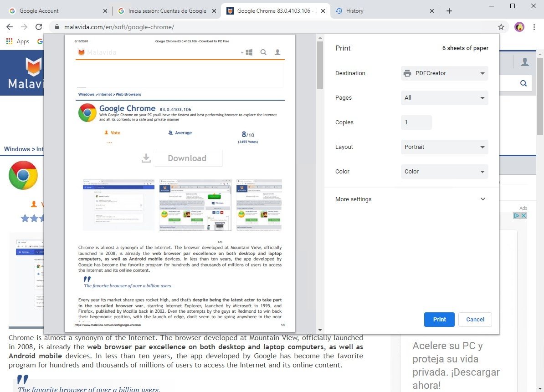Click the webpage vertical scrollbar

(x=540, y=97)
